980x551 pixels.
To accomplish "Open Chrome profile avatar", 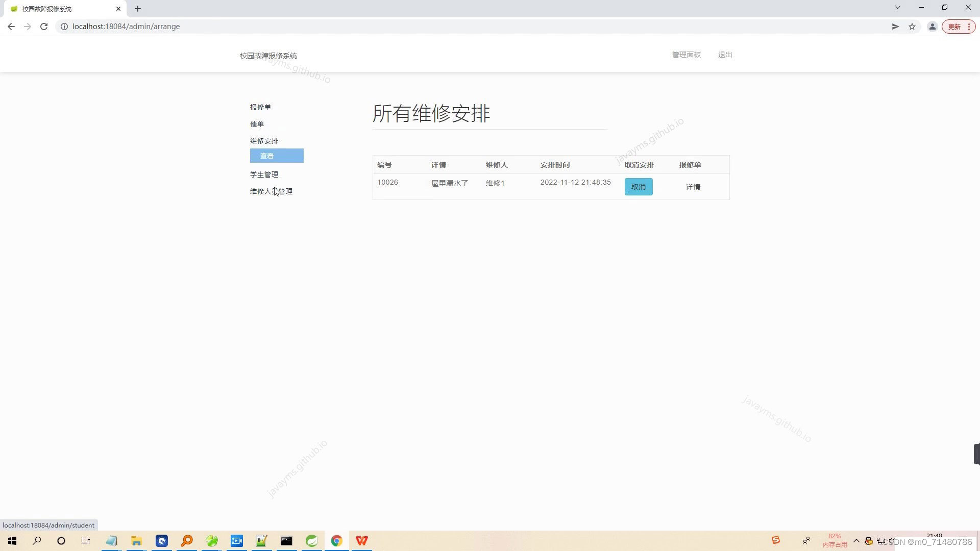I will (x=932, y=27).
